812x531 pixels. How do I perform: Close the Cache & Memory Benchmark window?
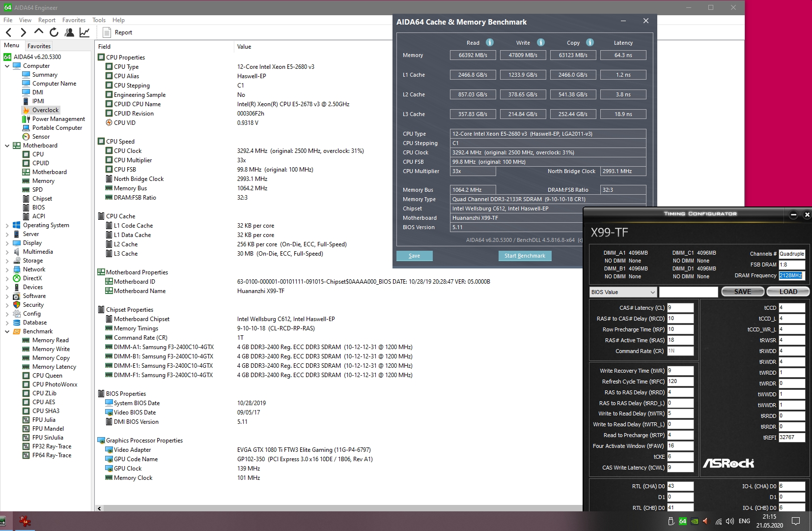click(x=646, y=21)
